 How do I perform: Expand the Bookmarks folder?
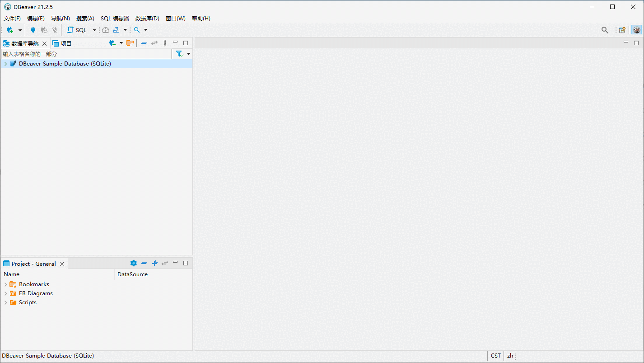5,284
